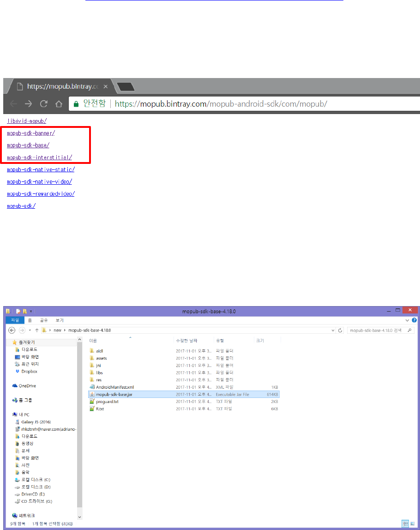
Task: Click the browser address bar URL
Action: tap(221, 104)
